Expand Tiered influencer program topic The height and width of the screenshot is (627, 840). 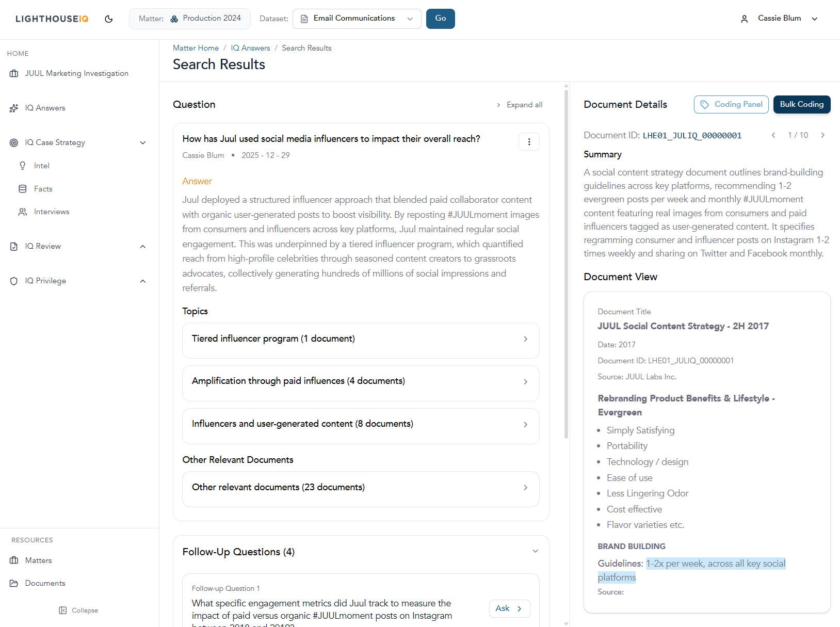pyautogui.click(x=361, y=340)
